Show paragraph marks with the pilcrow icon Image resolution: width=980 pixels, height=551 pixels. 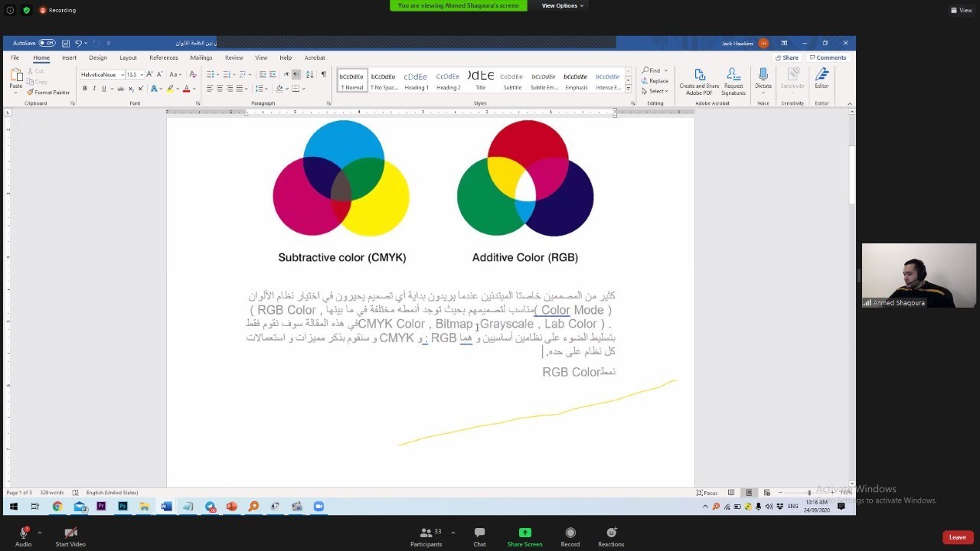point(323,74)
